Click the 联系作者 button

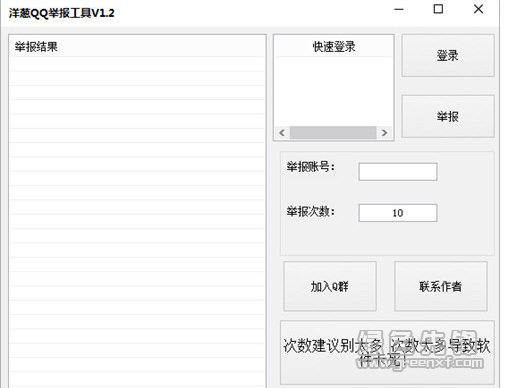click(441, 286)
